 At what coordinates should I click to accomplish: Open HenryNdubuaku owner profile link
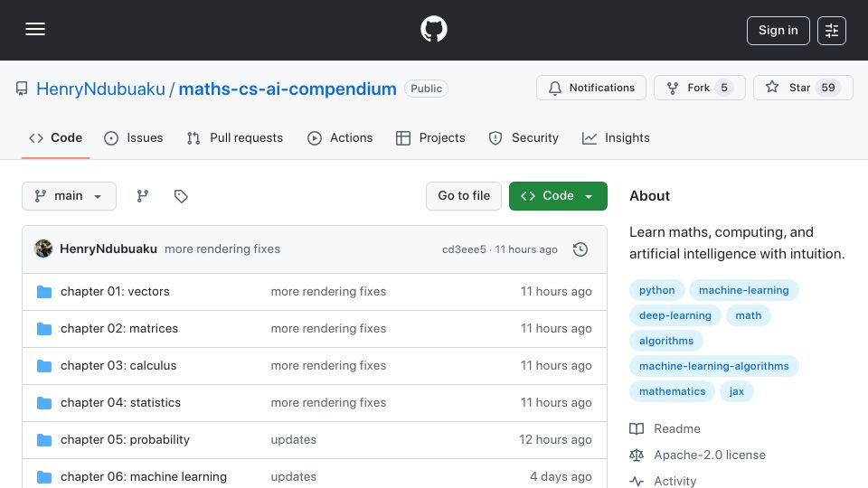[x=100, y=89]
